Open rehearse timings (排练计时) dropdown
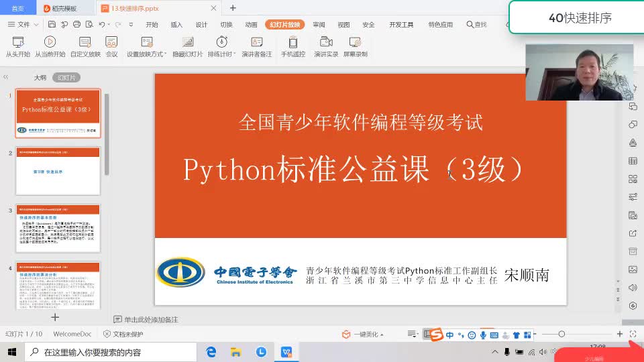The width and height of the screenshot is (644, 362). pos(222,47)
